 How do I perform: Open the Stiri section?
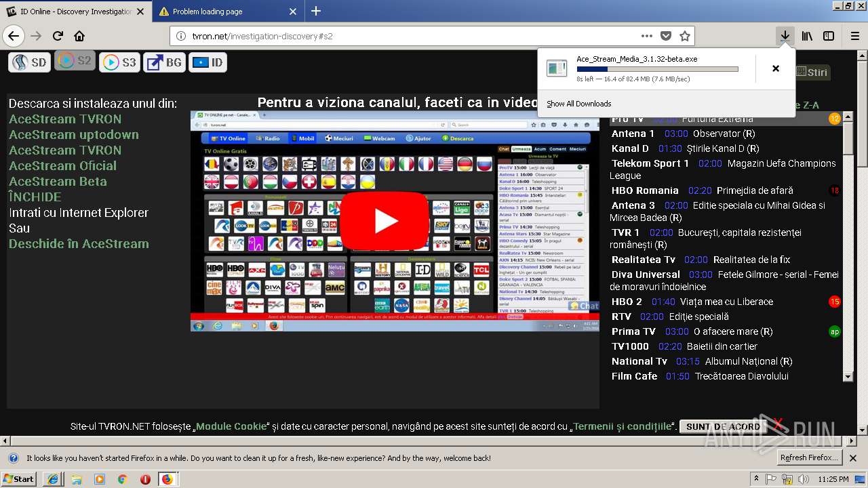coord(812,73)
